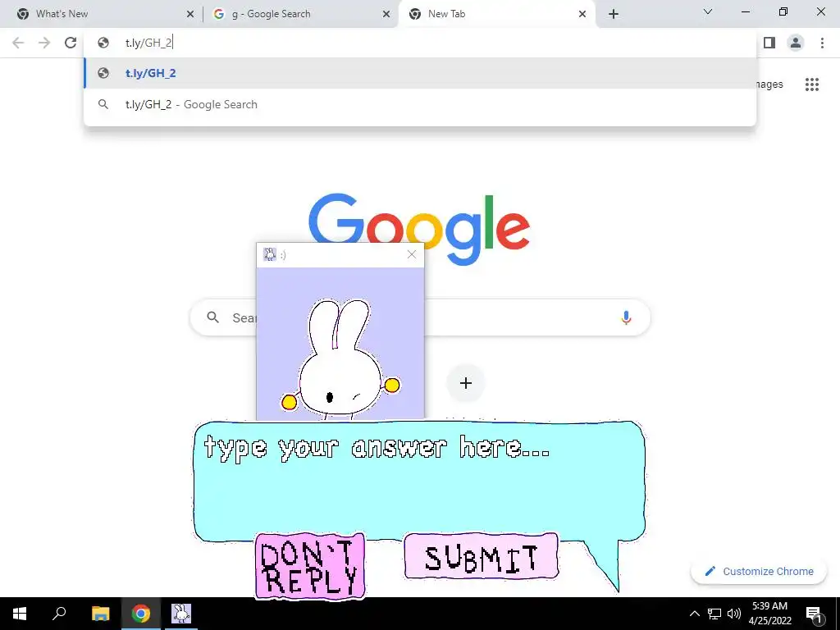Open the profile avatar icon
The width and height of the screenshot is (840, 630).
pyautogui.click(x=796, y=43)
